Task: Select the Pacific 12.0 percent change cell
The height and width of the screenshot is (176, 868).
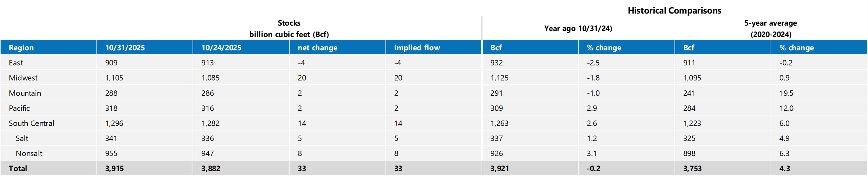Action: coord(787,108)
